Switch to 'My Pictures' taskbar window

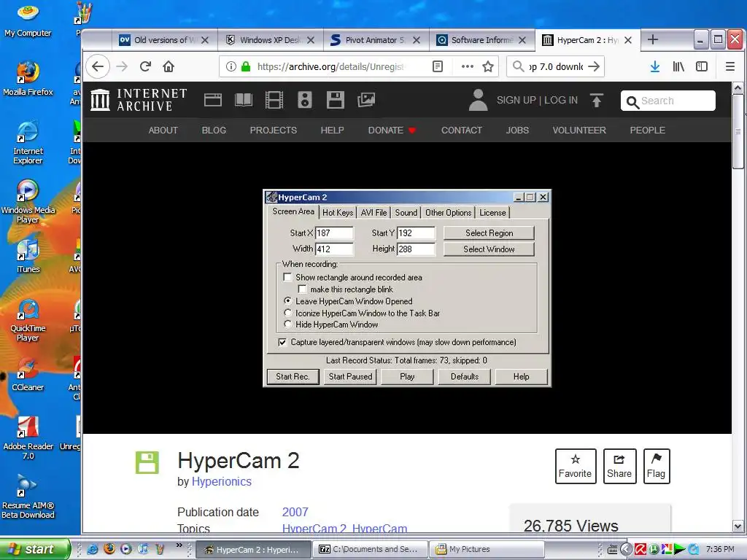487,549
